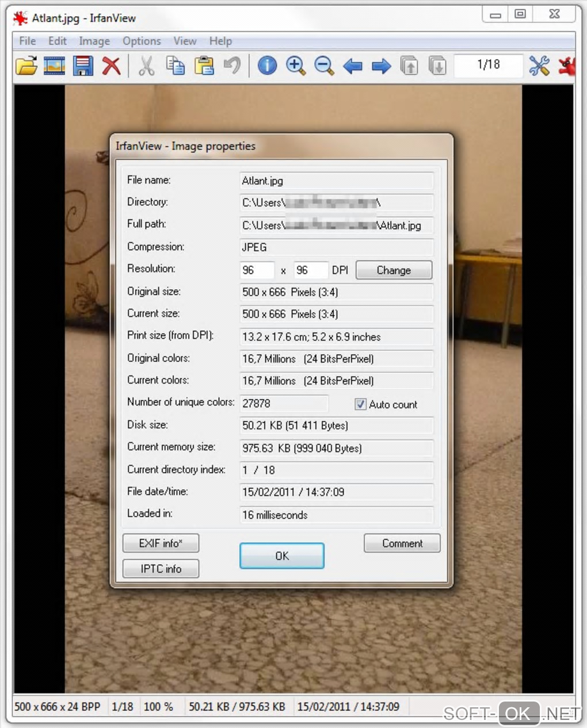Click the JPEG compression value
The height and width of the screenshot is (728, 587).
tap(336, 247)
